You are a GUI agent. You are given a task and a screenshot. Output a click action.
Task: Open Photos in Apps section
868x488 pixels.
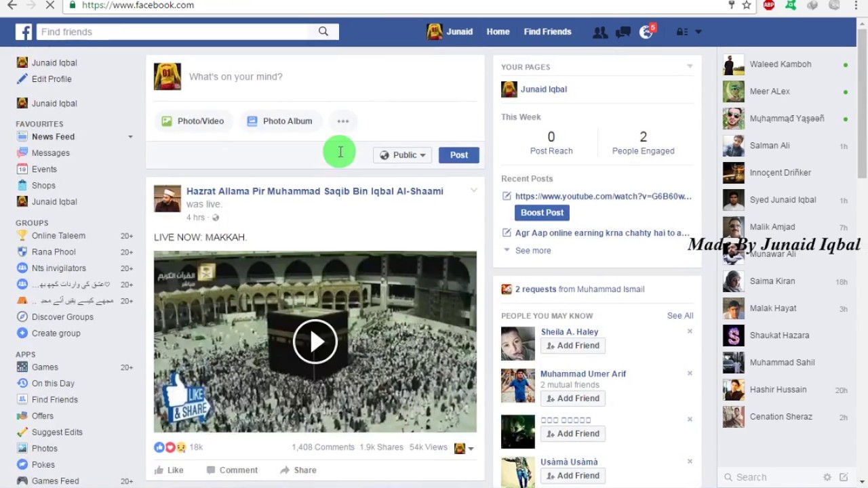coord(44,449)
